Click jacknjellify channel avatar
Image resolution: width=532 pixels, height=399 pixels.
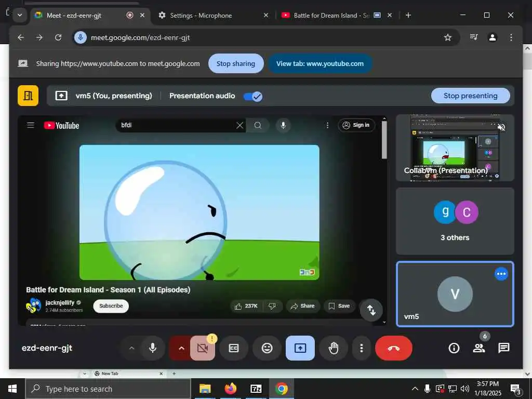[x=34, y=305]
